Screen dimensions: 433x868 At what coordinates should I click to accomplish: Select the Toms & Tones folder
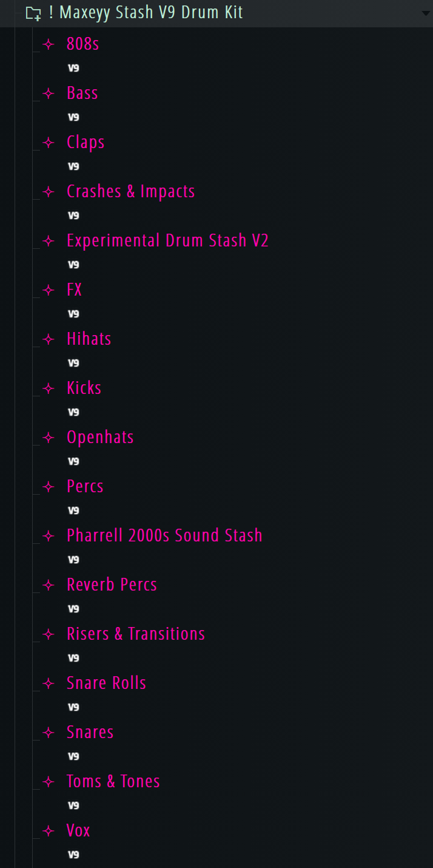(113, 782)
